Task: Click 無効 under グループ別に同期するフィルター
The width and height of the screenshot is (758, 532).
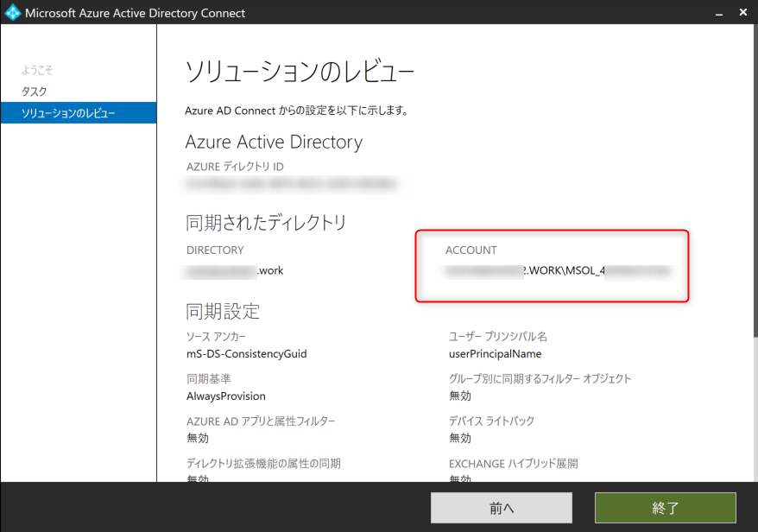Action: (x=460, y=396)
